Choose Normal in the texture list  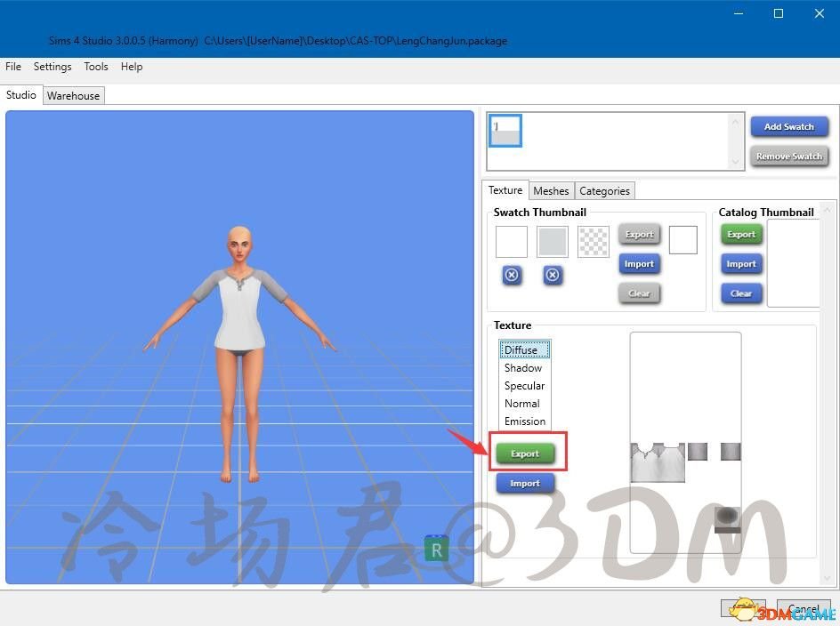pyautogui.click(x=522, y=404)
